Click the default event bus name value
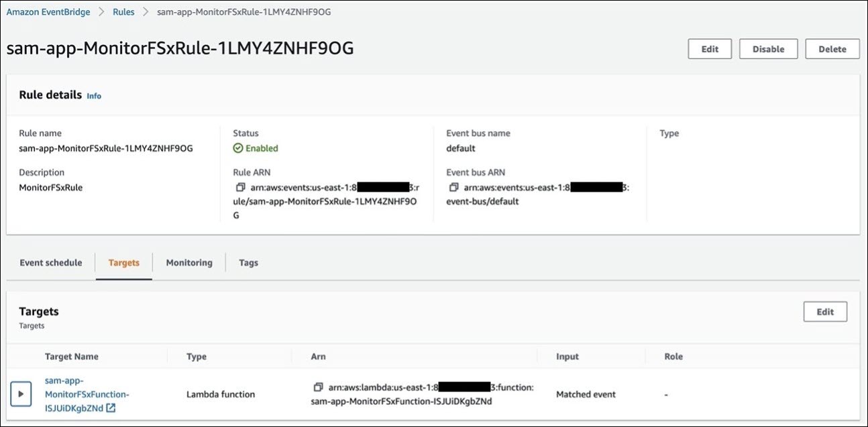The image size is (868, 427). tap(461, 148)
